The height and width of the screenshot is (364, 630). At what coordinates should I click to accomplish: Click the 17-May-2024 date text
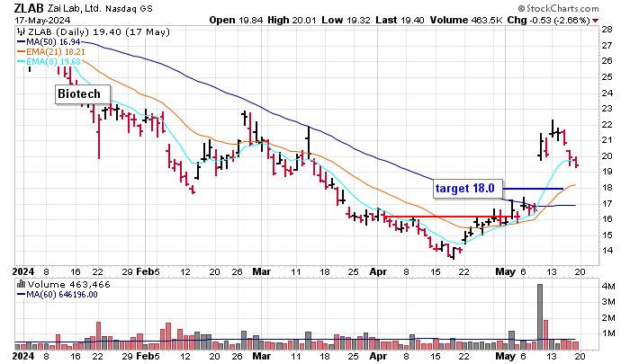click(x=42, y=20)
